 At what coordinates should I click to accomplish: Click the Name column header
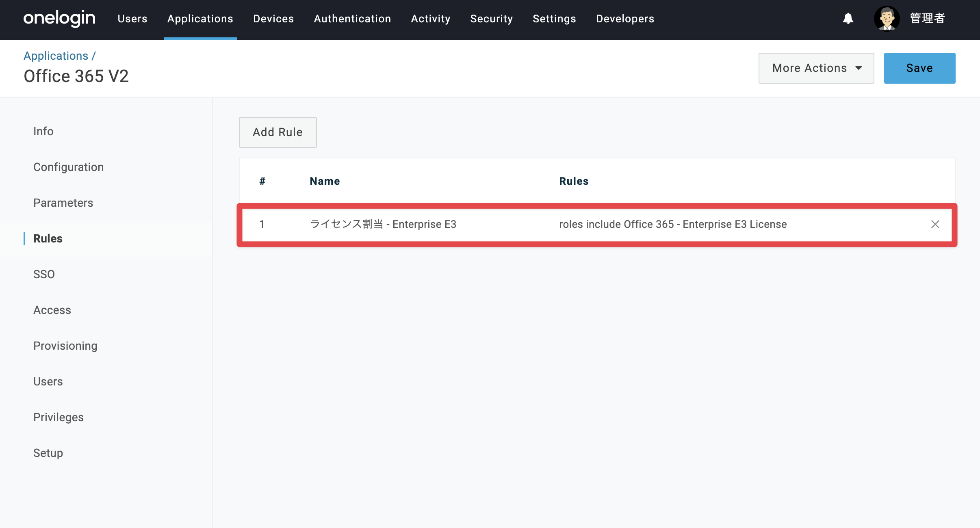[x=325, y=181]
